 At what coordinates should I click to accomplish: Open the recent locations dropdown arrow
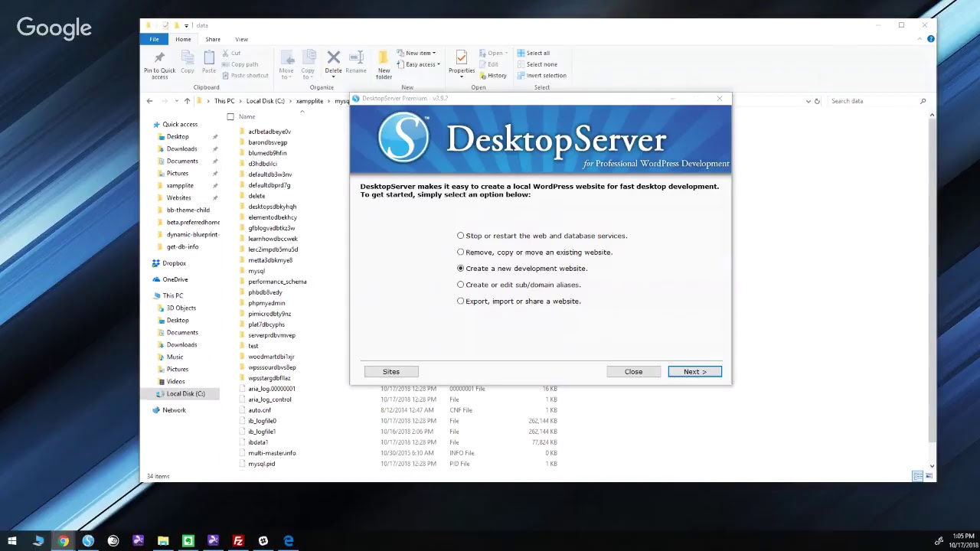click(x=176, y=101)
